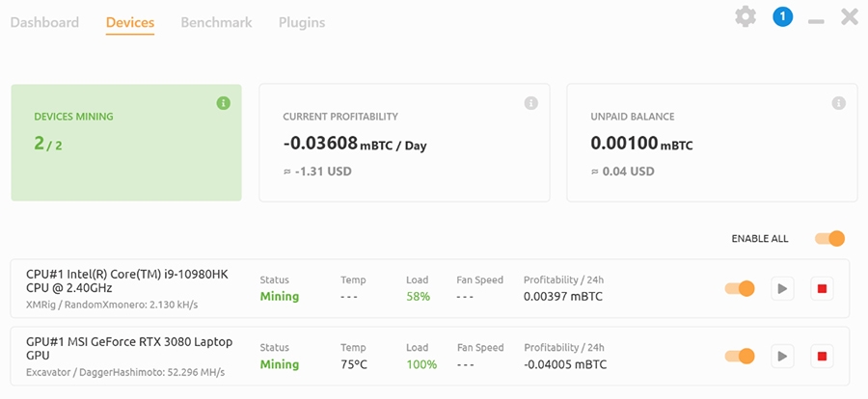Viewport: 868px width, 399px height.
Task: Disable the GPU#1 RTX 3080 device toggle
Action: tap(740, 357)
